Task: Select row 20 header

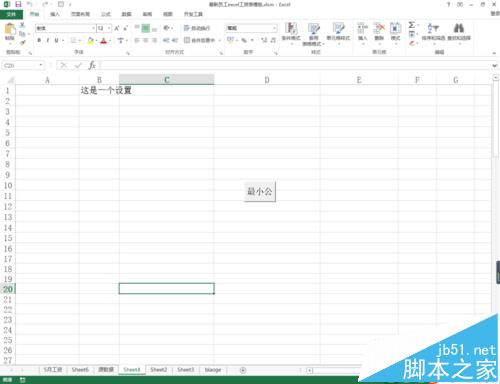Action: pyautogui.click(x=8, y=289)
